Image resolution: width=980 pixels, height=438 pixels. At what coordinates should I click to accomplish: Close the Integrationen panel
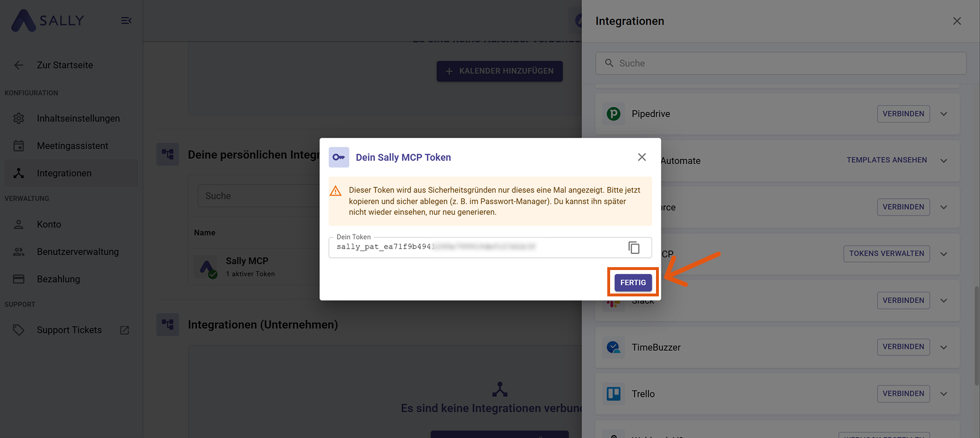point(956,21)
